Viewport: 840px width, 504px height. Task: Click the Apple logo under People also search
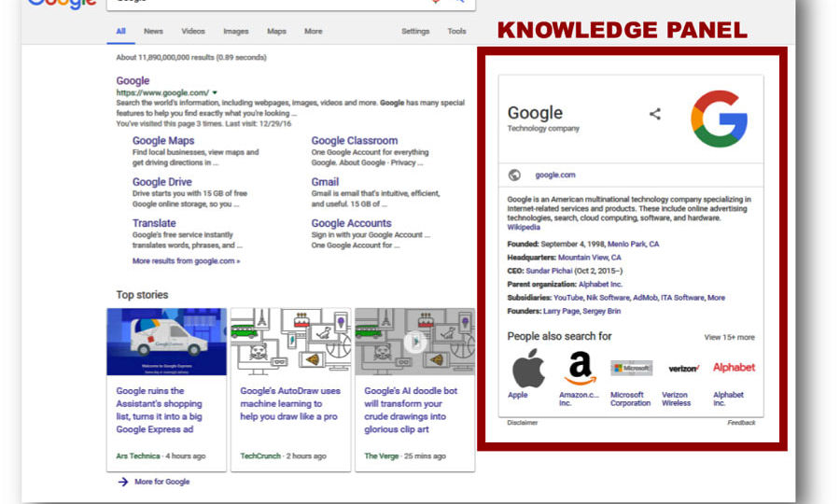(528, 368)
